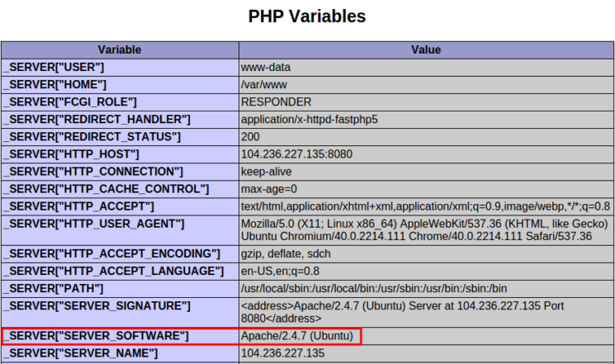Select the _SERVER["HTTP_ACCEPT_LANGUAGE"] cell
The width and height of the screenshot is (615, 364).
(120, 272)
